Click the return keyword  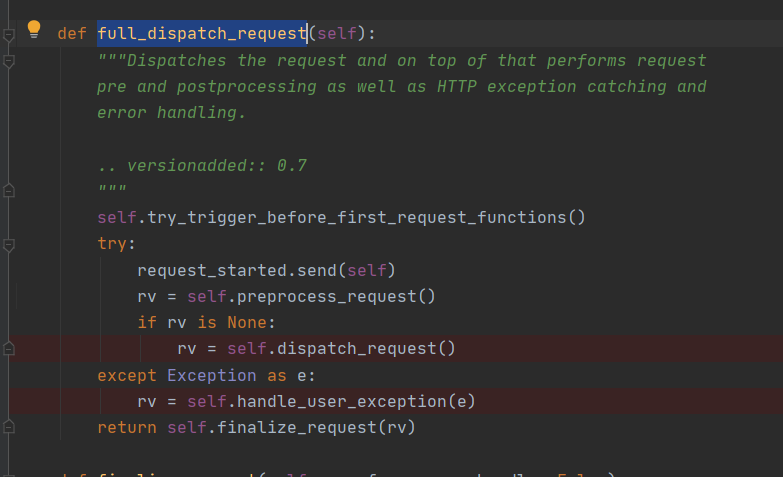[126, 427]
